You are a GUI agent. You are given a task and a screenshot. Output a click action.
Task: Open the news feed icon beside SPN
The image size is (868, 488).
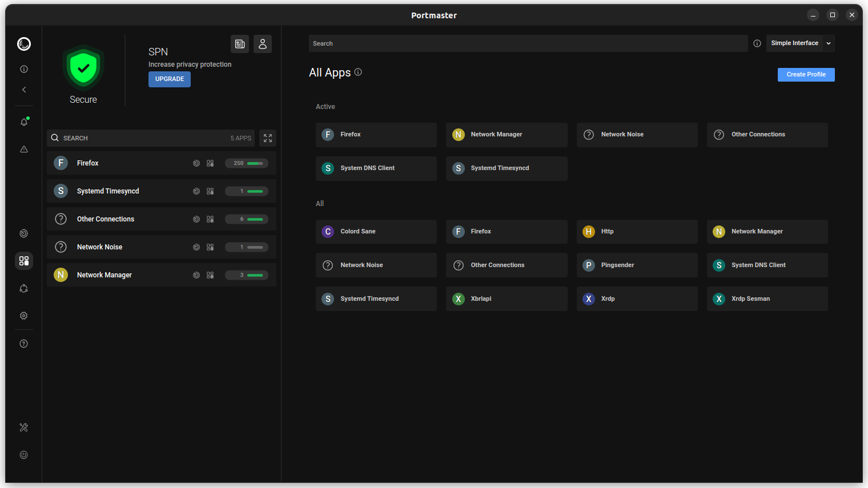[x=240, y=44]
